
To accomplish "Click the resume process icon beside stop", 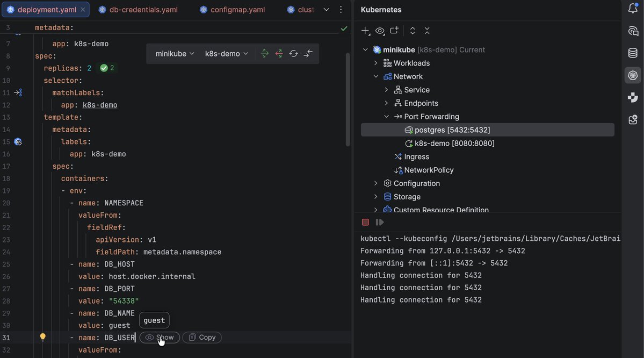I will (x=380, y=223).
